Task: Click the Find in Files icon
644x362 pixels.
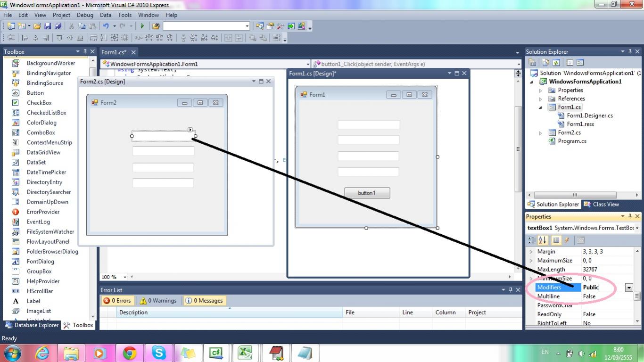Action: pyautogui.click(x=156, y=26)
